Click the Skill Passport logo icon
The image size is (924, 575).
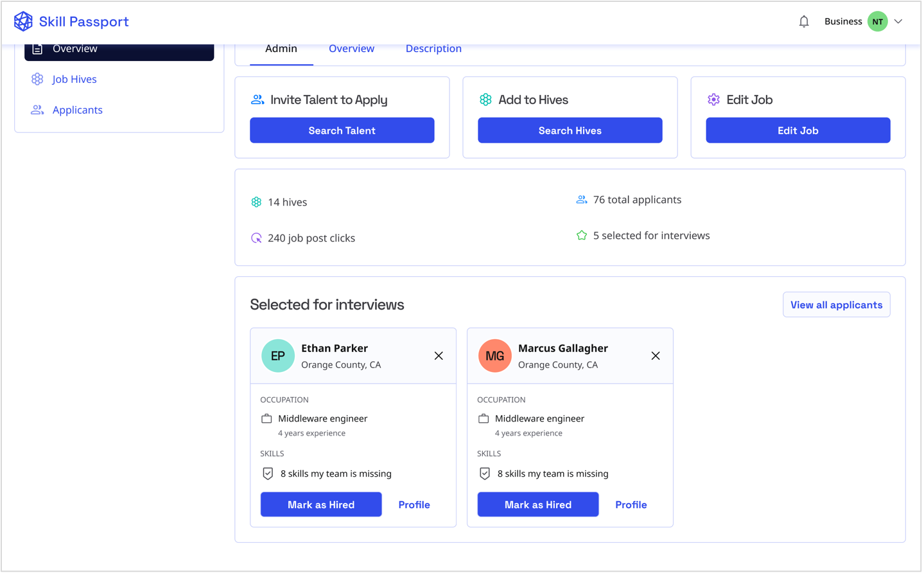point(23,21)
